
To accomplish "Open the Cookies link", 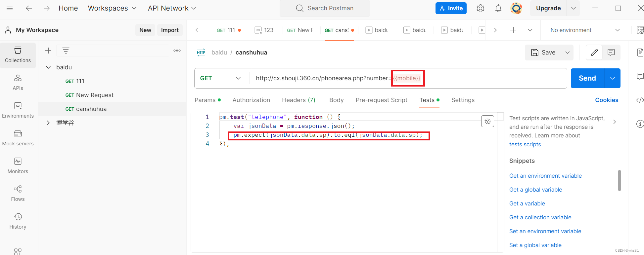I will click(607, 100).
